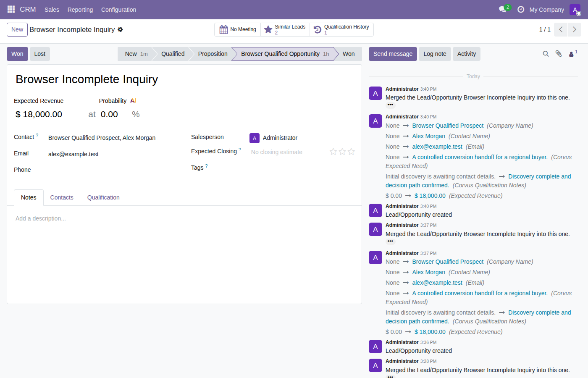Move to the Proposition stage
Viewport: 588px width, 378px height.
tap(213, 54)
